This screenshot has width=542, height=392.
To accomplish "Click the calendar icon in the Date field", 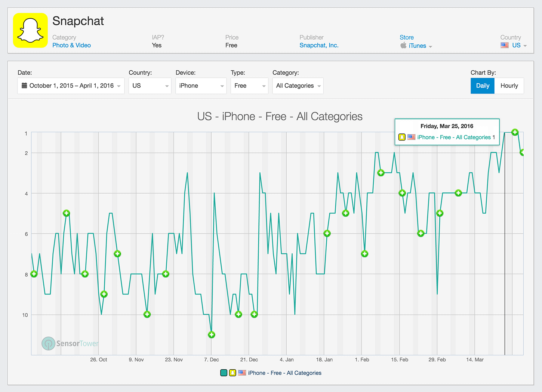I will 24,86.
